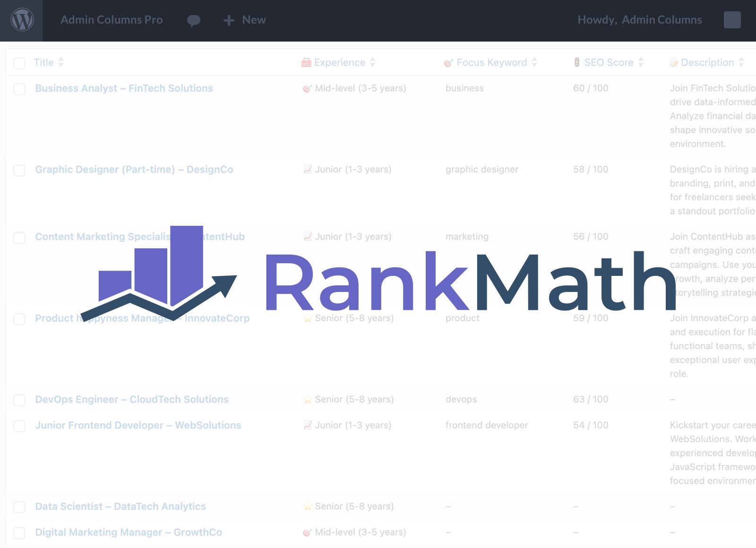Click the SEO Score traffic light icon
The image size is (756, 548).
[x=577, y=62]
